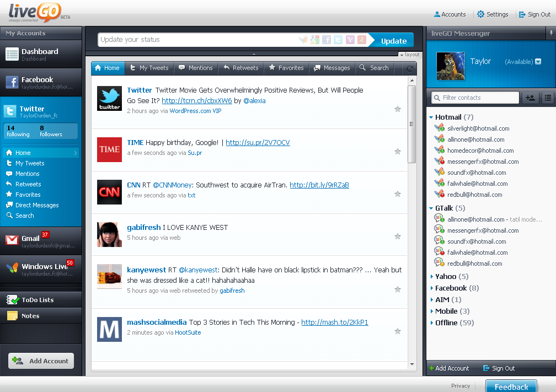
Task: Toggle Twitter icon in status update bar
Action: [338, 40]
